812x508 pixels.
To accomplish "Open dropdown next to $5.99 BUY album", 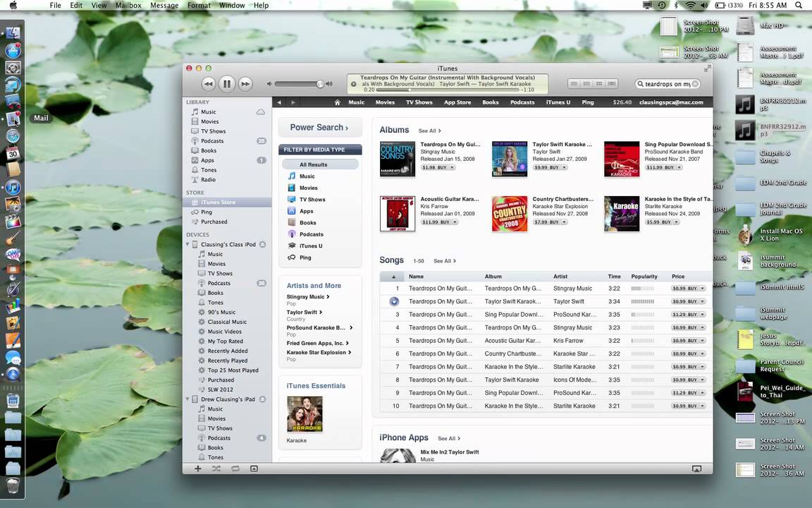I will (677, 222).
